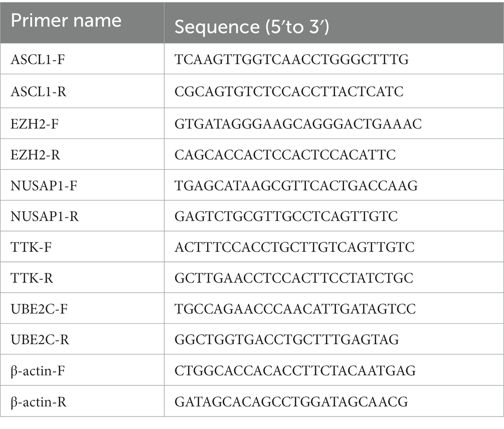
Task: Click the β-actin-R primer name
Action: [x=38, y=402]
